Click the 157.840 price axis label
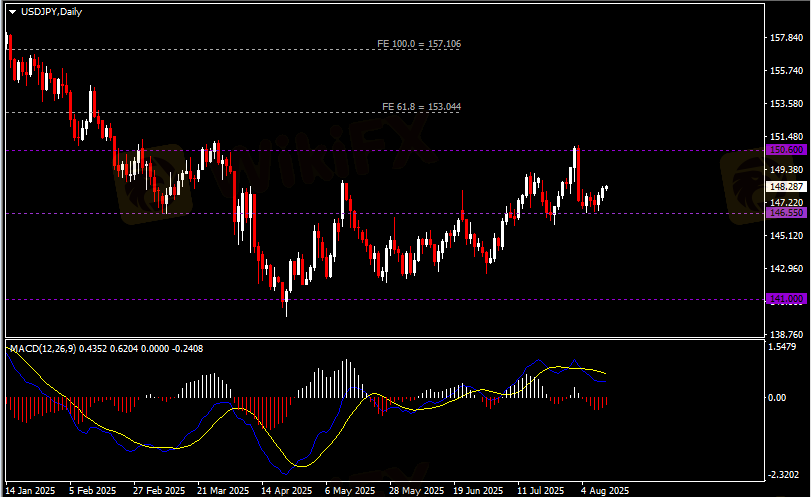 pos(785,38)
